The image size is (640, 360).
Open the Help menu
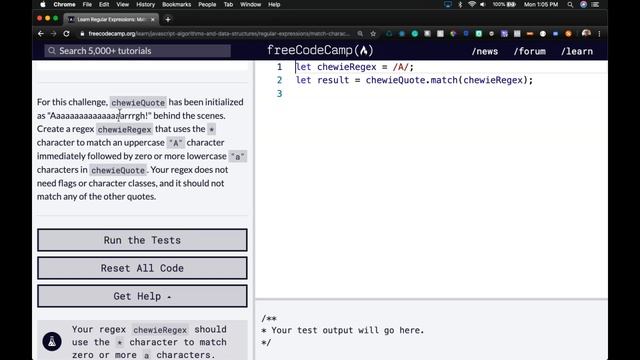tap(274, 4)
